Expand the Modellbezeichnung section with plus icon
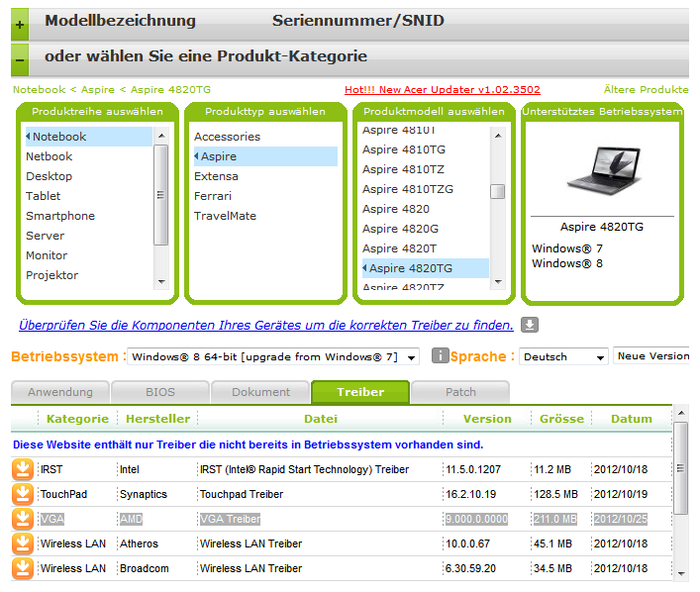This screenshot has width=700, height=592. 20,25
